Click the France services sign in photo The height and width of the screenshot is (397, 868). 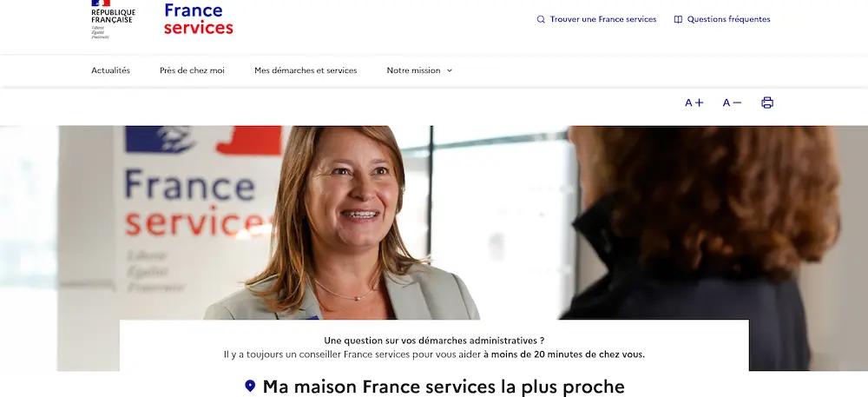(197, 208)
